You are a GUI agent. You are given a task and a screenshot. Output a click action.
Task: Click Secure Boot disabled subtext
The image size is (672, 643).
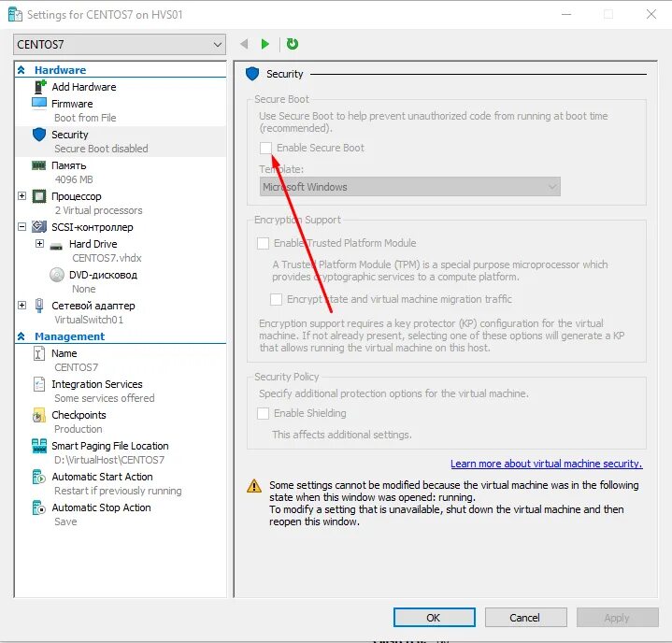[x=101, y=149]
